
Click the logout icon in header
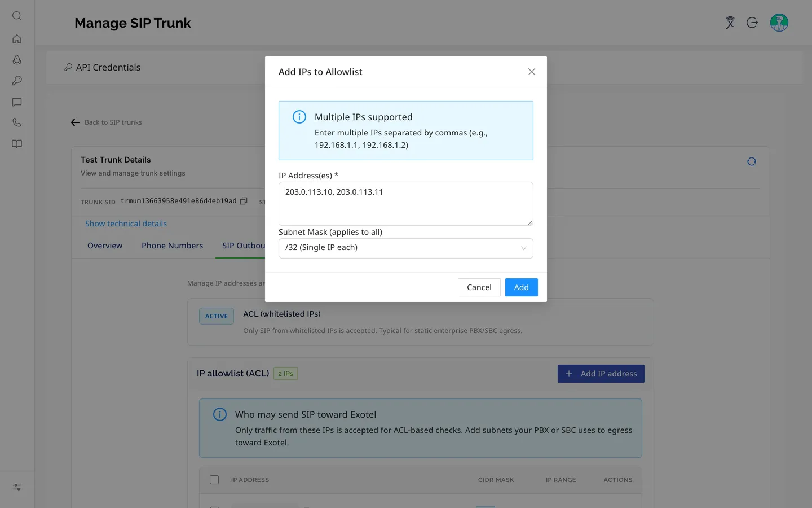752,23
